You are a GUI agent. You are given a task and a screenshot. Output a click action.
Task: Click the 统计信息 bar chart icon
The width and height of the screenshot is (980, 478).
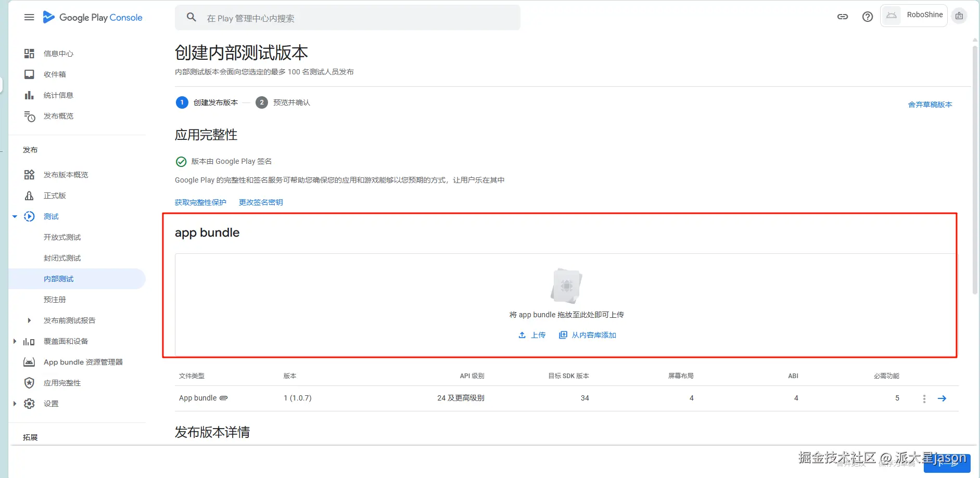[x=29, y=95]
